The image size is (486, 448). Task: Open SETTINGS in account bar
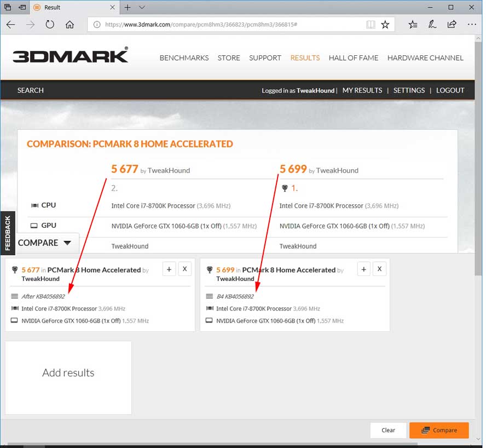point(409,90)
